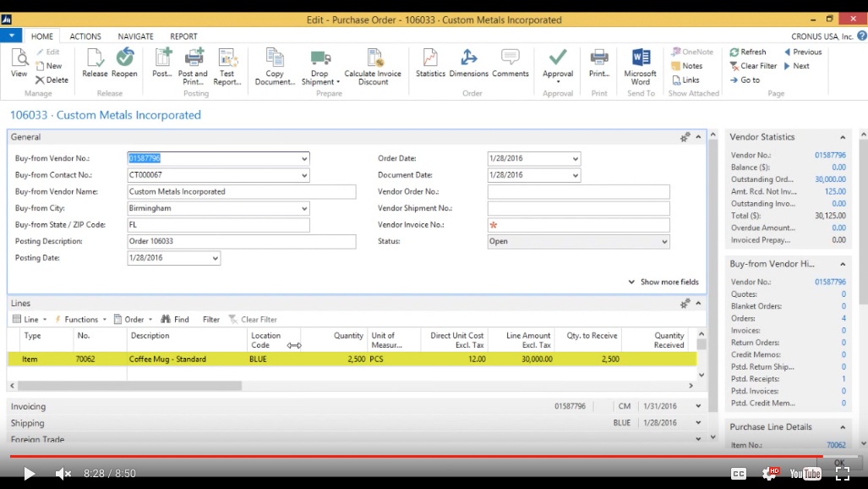
Task: Open the Order menu in Lines
Action: pyautogui.click(x=133, y=319)
